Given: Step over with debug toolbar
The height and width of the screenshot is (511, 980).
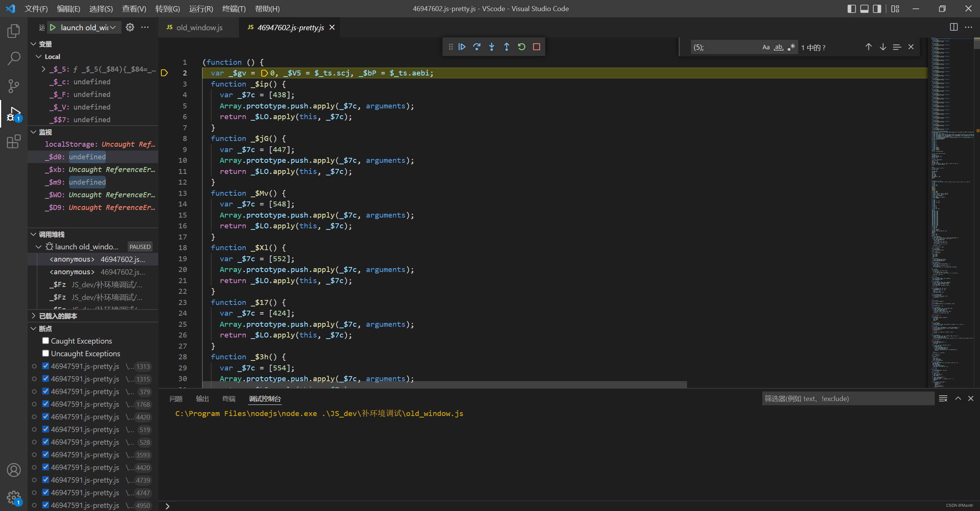Looking at the screenshot, I should [477, 47].
